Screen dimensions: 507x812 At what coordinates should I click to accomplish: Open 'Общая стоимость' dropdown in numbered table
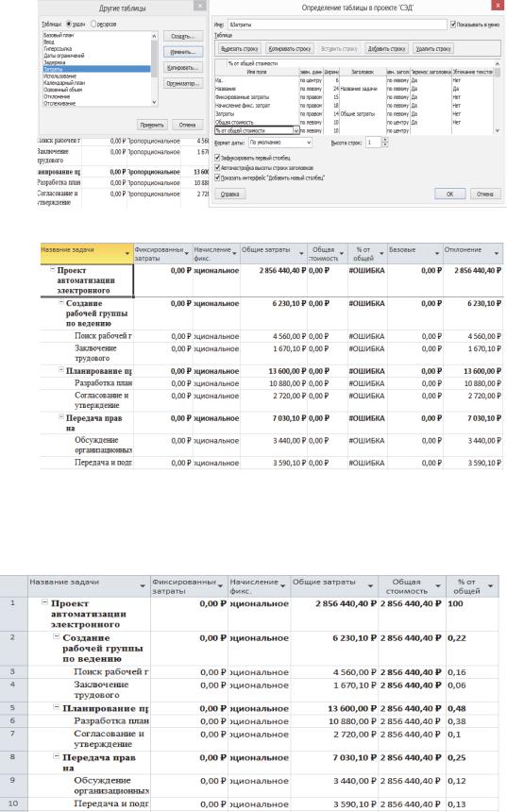[x=438, y=586]
